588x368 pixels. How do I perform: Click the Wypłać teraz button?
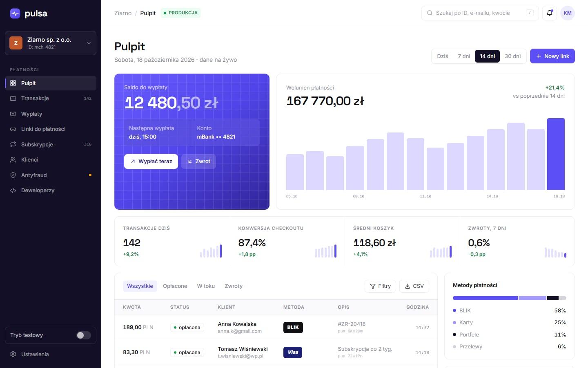pos(151,162)
